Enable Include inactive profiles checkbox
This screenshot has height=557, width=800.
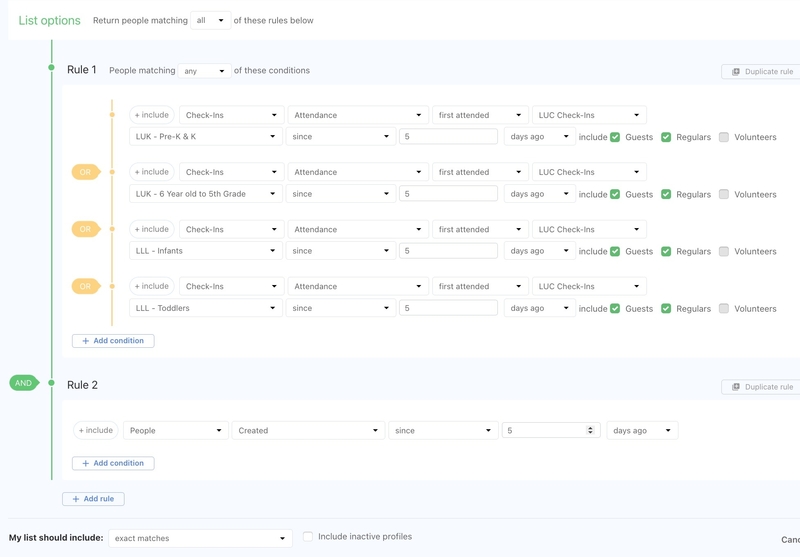pyautogui.click(x=308, y=537)
